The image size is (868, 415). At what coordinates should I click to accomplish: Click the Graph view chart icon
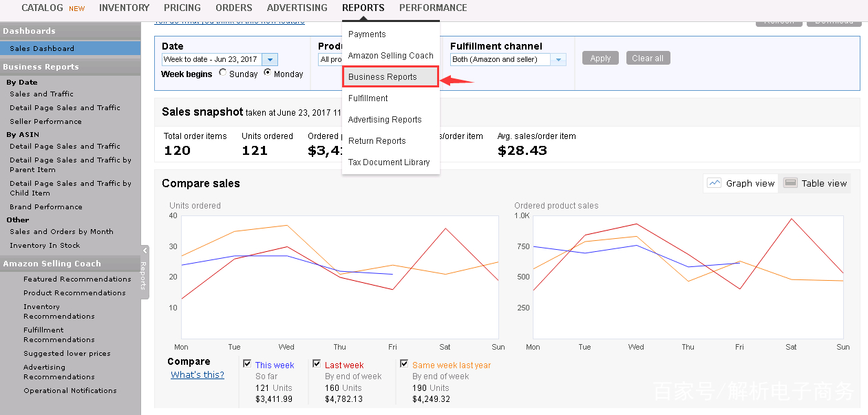click(x=714, y=183)
